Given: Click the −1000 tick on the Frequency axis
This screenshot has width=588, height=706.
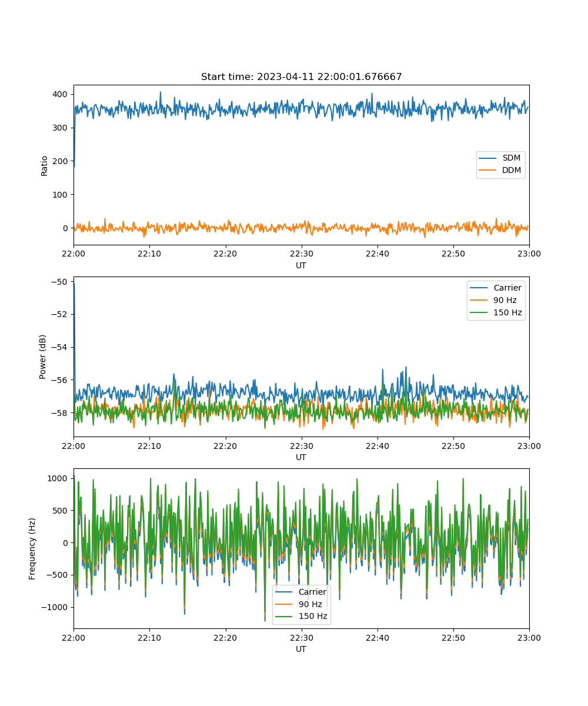Looking at the screenshot, I should coord(55,608).
